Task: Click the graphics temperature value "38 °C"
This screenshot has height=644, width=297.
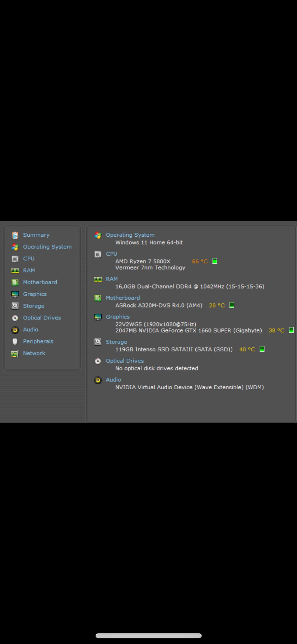Action: tap(276, 330)
